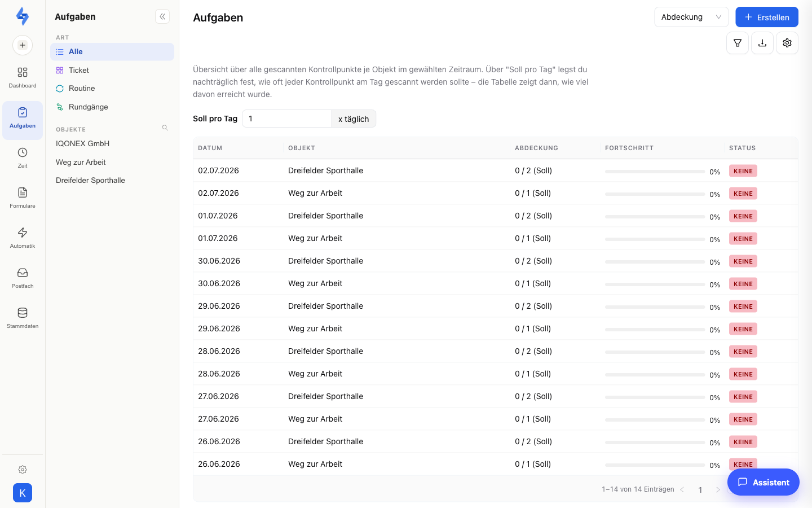This screenshot has width=812, height=508.
Task: Go to next page arrow
Action: [x=718, y=489]
